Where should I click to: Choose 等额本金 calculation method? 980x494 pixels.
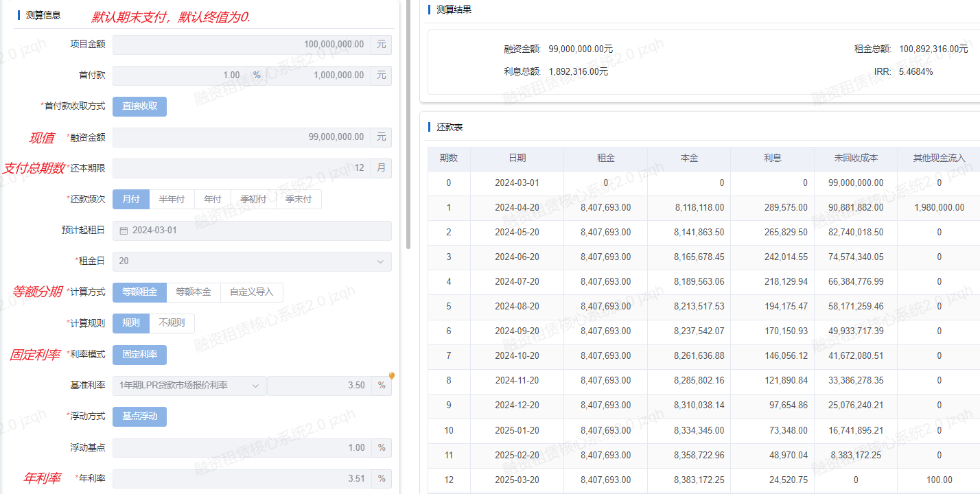(x=194, y=292)
